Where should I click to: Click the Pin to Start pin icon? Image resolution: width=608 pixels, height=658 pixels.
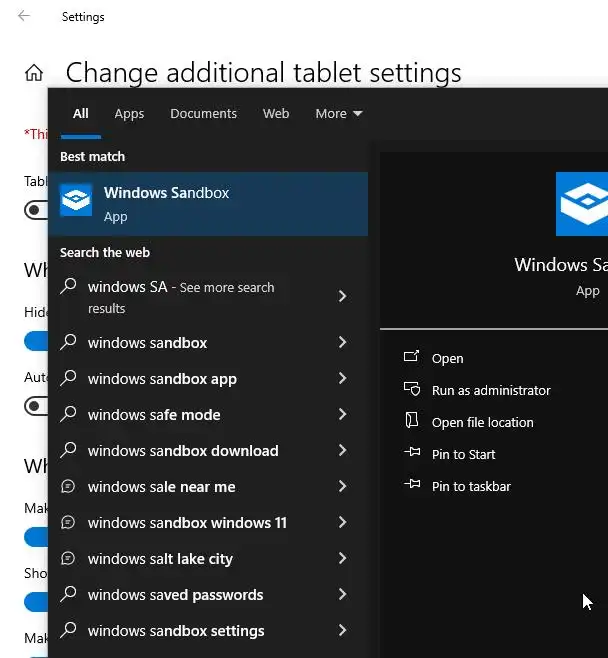pos(412,452)
